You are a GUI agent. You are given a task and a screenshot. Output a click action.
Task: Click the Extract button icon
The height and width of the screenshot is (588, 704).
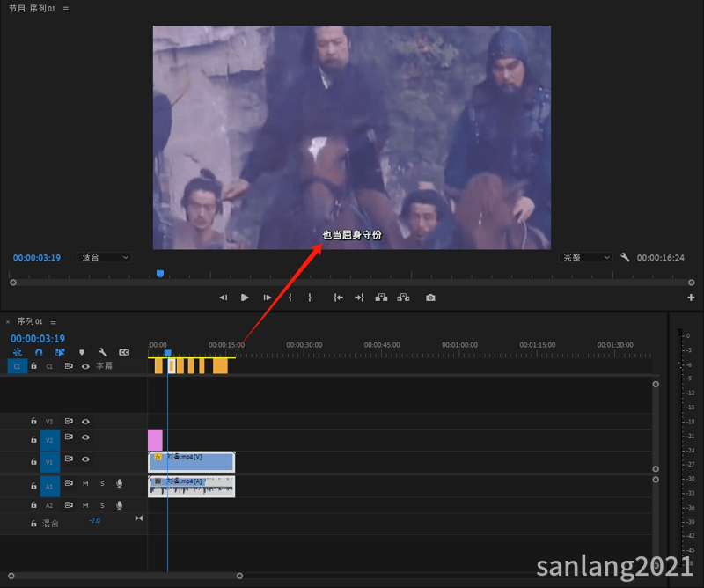[x=403, y=298]
